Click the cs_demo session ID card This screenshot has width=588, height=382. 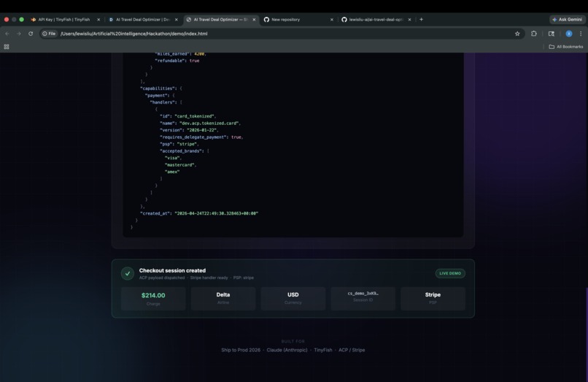pos(363,299)
